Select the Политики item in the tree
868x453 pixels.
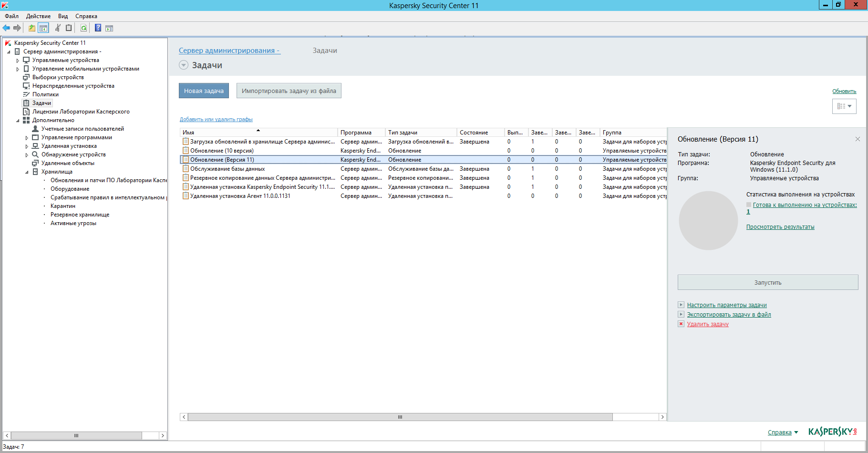pos(45,94)
